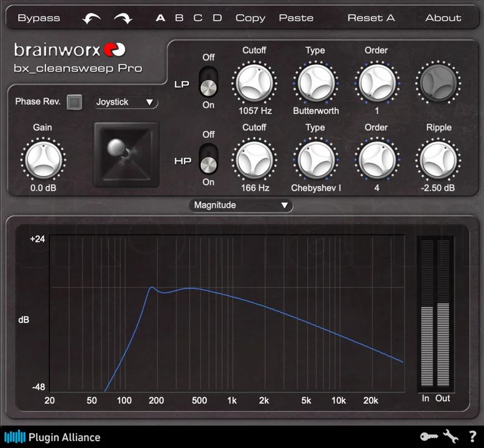This screenshot has width=484, height=448.
Task: Flip the LP Off/On switch
Action: point(208,81)
